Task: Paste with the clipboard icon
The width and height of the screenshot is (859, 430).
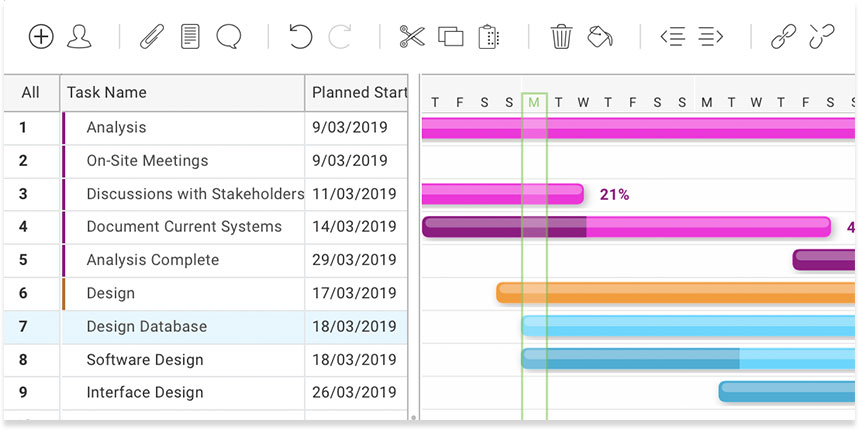Action: pos(489,37)
